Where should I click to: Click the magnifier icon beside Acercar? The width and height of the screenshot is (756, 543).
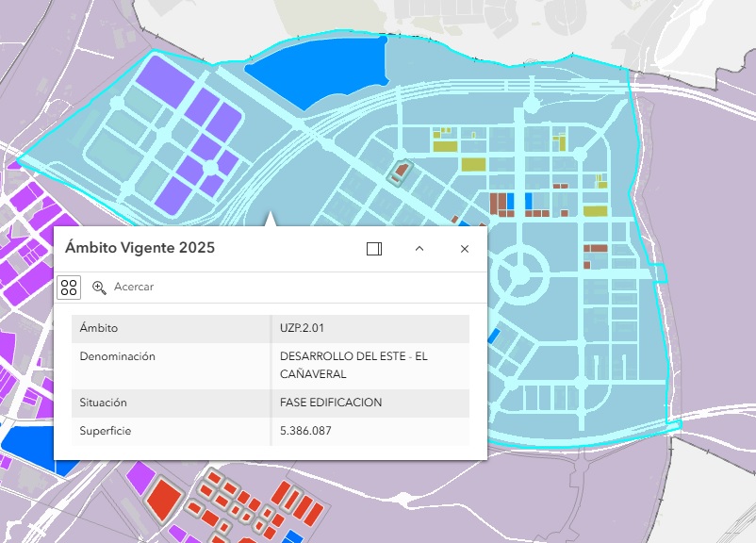coord(99,287)
